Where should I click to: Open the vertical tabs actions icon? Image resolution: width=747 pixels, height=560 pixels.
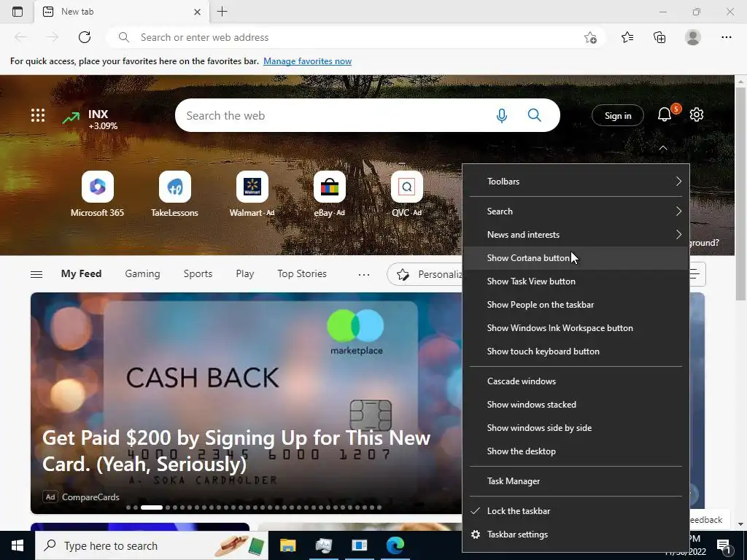(18, 12)
